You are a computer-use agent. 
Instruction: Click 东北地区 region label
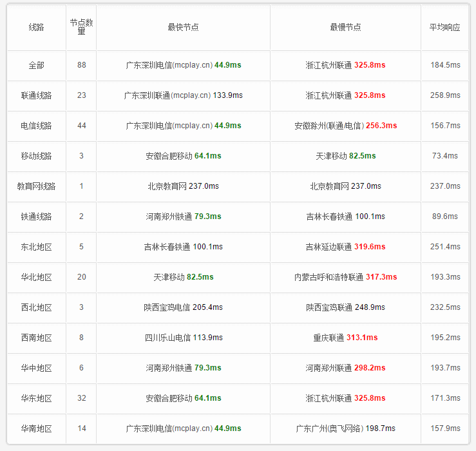tap(37, 247)
